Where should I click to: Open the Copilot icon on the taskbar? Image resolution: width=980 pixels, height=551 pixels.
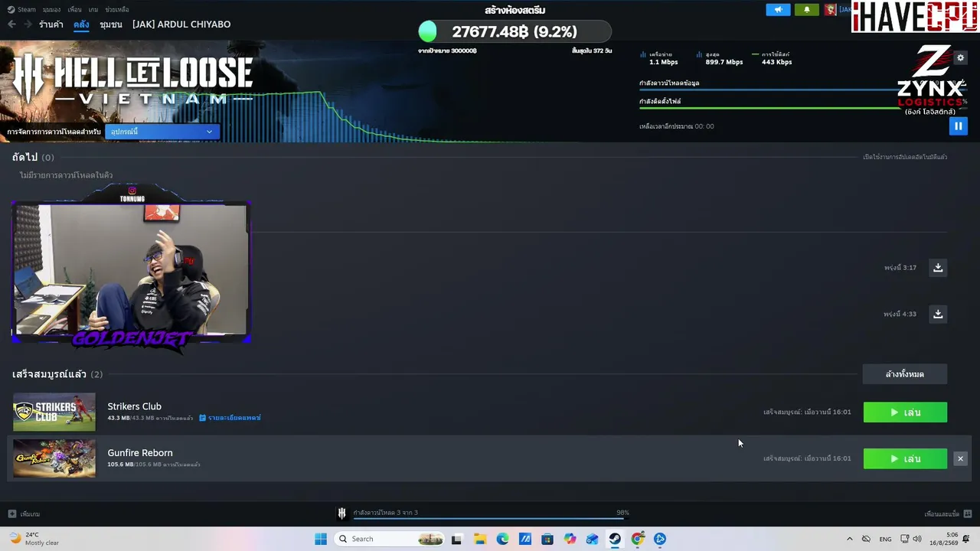click(570, 539)
